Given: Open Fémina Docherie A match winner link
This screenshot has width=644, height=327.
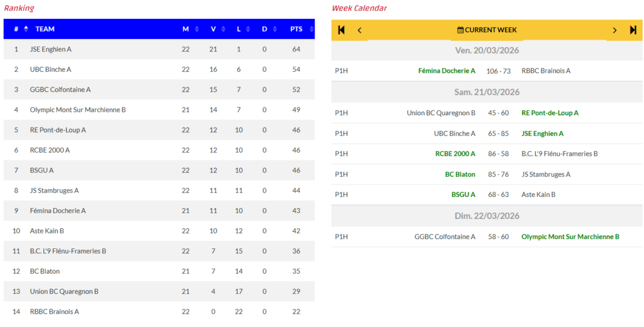Looking at the screenshot, I should [x=447, y=71].
